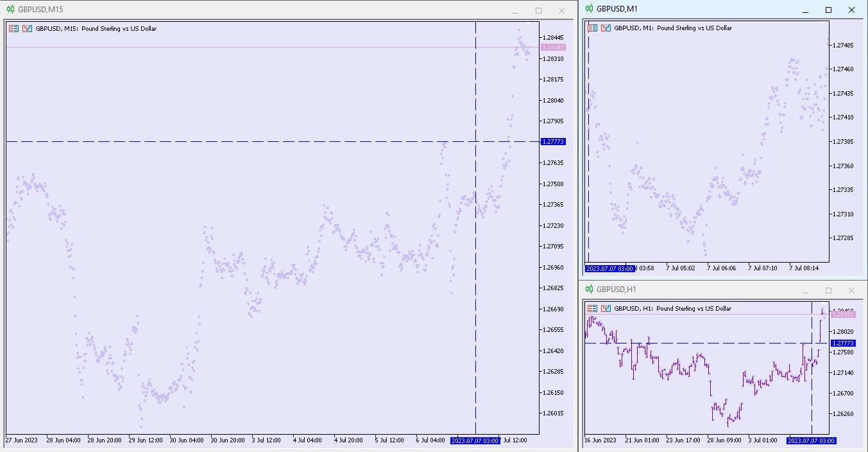Open Depth of Market from the M1 chart
The width and height of the screenshot is (868, 452).
(606, 28)
